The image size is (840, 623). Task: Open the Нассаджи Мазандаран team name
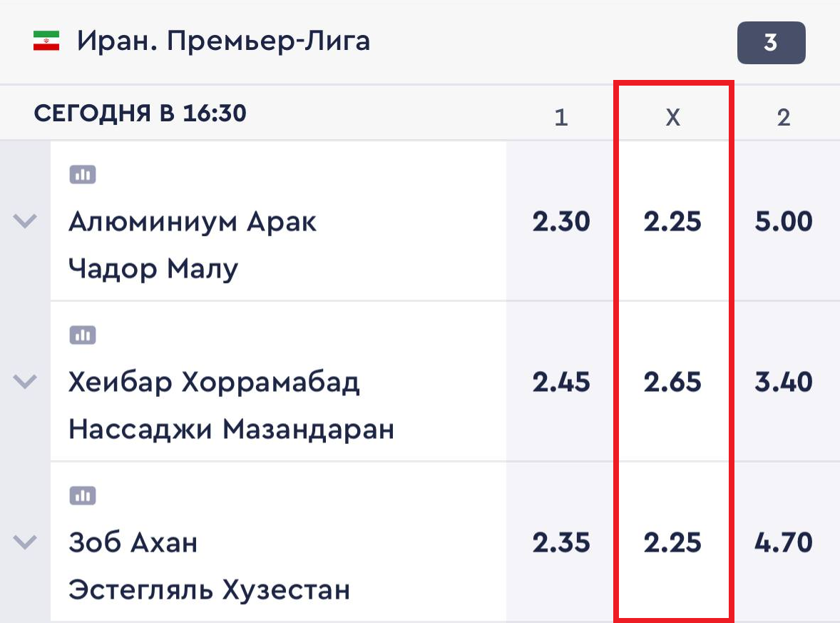point(232,429)
